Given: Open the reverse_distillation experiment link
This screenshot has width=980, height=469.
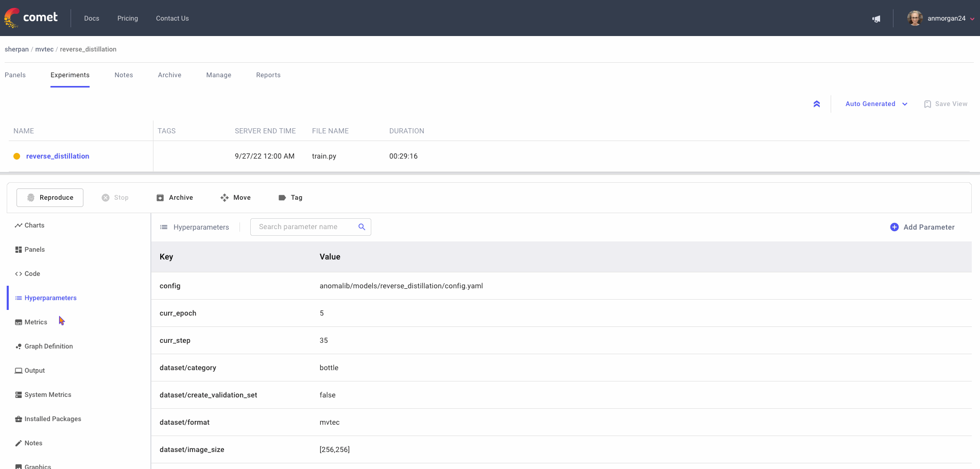Looking at the screenshot, I should click(58, 156).
